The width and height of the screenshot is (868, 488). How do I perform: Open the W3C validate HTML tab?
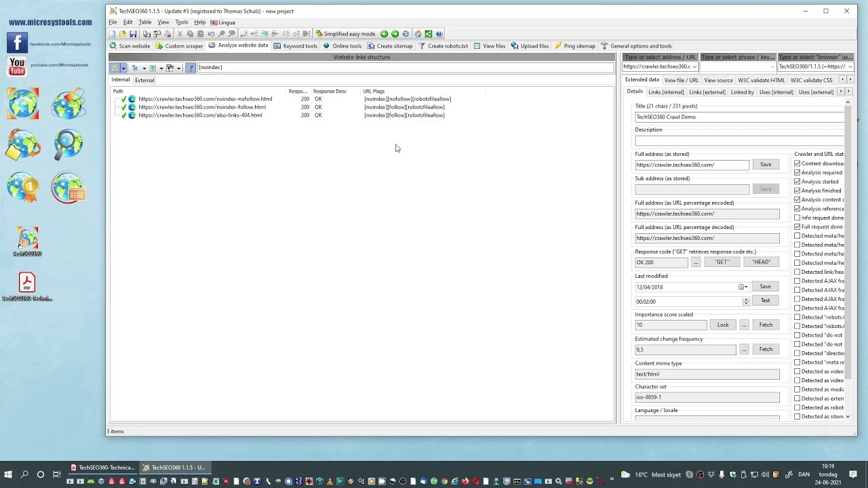761,80
